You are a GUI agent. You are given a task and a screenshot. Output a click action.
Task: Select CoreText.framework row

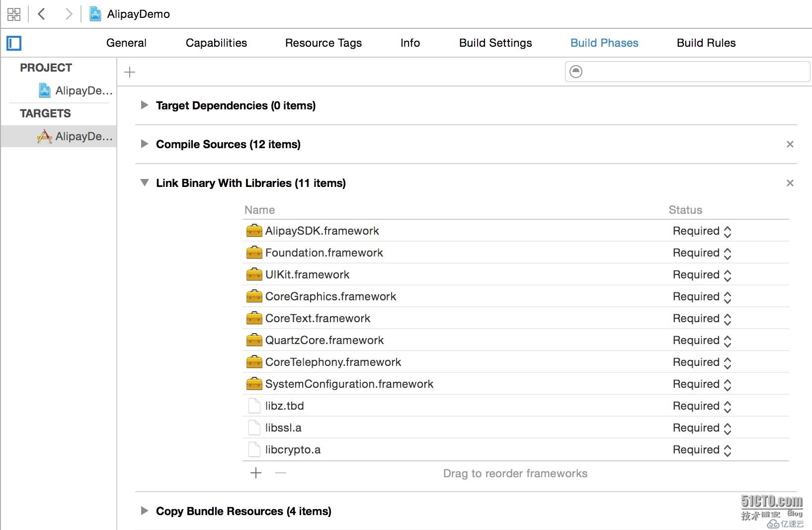516,318
